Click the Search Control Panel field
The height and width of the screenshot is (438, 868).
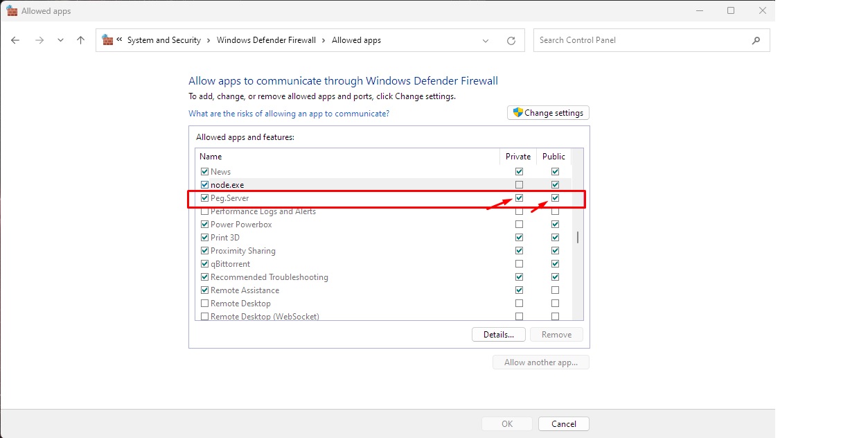point(641,40)
